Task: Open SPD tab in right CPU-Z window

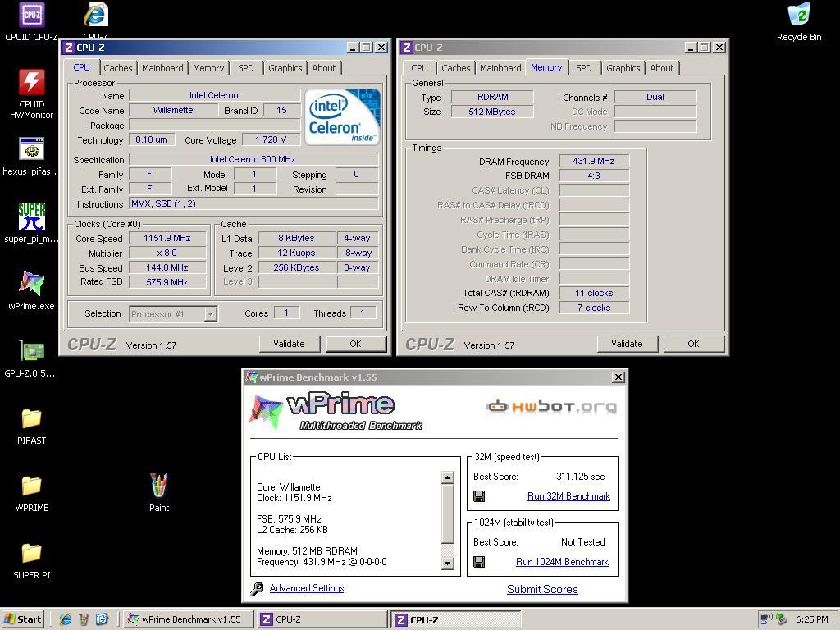Action: point(584,68)
